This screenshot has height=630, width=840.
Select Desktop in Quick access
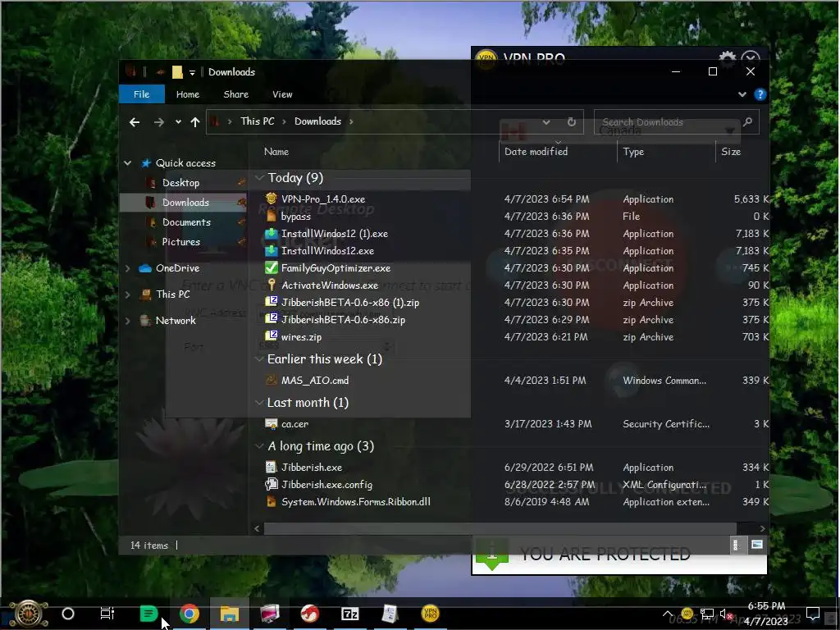pos(180,183)
